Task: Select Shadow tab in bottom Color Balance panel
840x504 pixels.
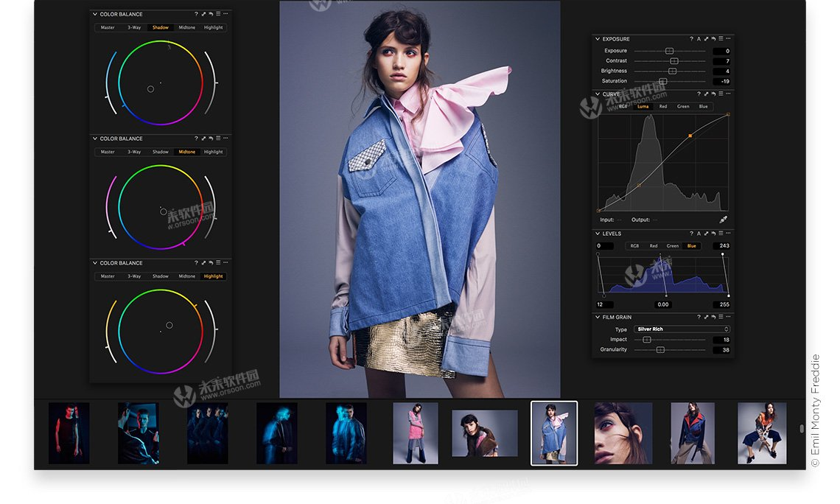Action: coord(160,276)
